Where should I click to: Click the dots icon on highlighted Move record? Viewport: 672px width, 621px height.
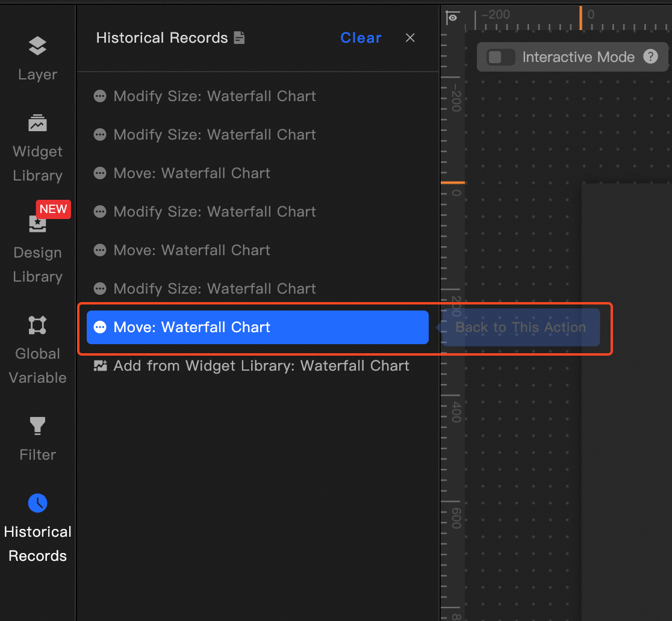(x=100, y=327)
